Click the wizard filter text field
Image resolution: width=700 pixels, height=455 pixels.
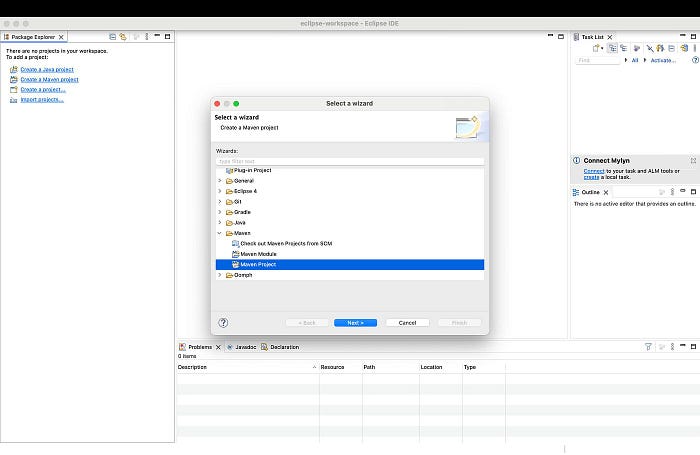point(350,161)
